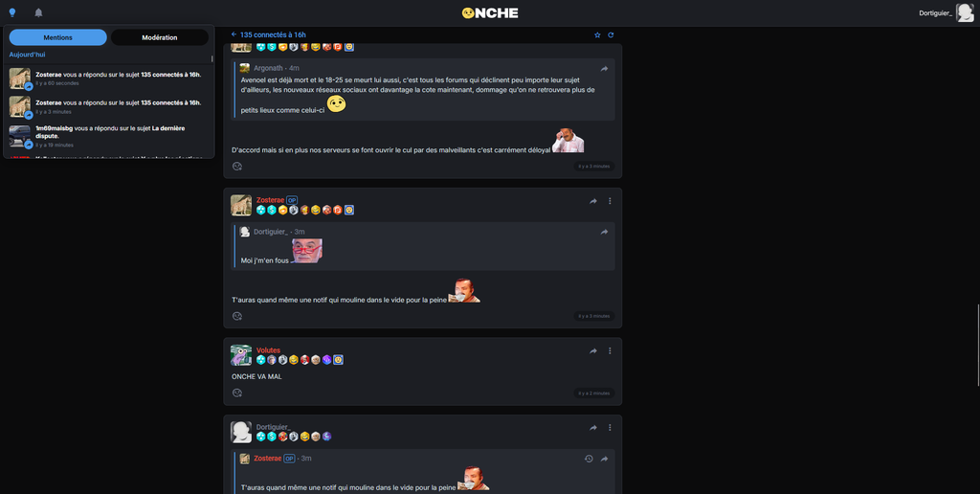This screenshot has height=494, width=980.
Task: Open Dortiguier_ profile menu at top right
Action: [x=946, y=12]
